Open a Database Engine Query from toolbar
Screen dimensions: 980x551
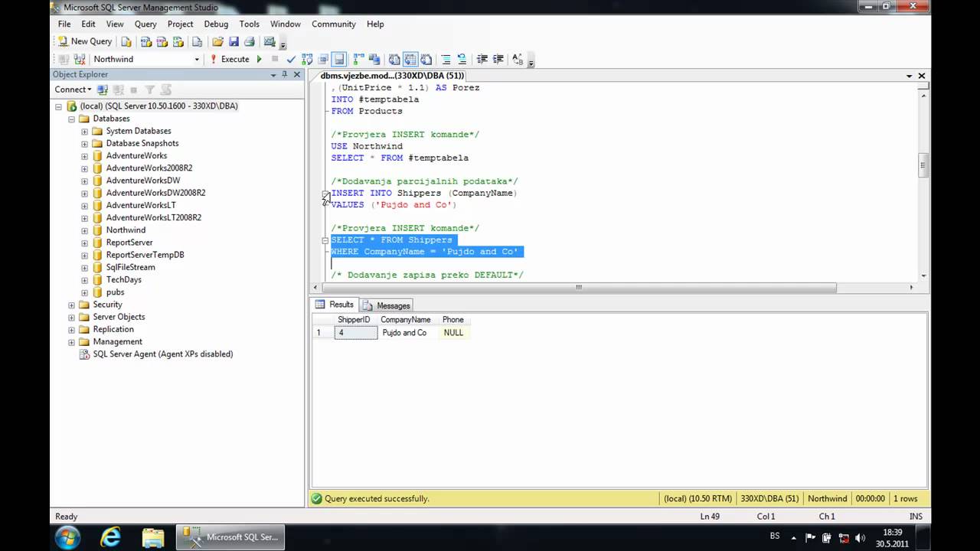point(126,41)
